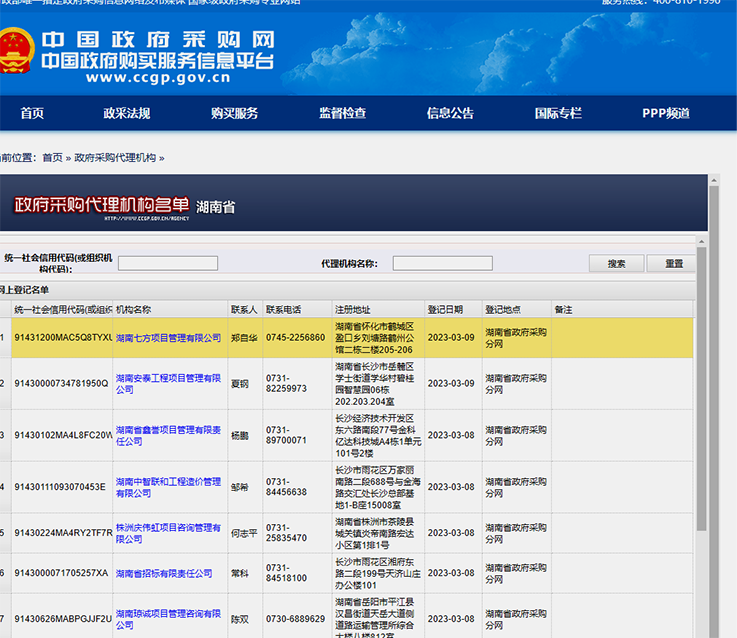Viewport: 737px width, 638px height.
Task: Select credit code 91430000734781950Q cell
Action: coord(62,384)
